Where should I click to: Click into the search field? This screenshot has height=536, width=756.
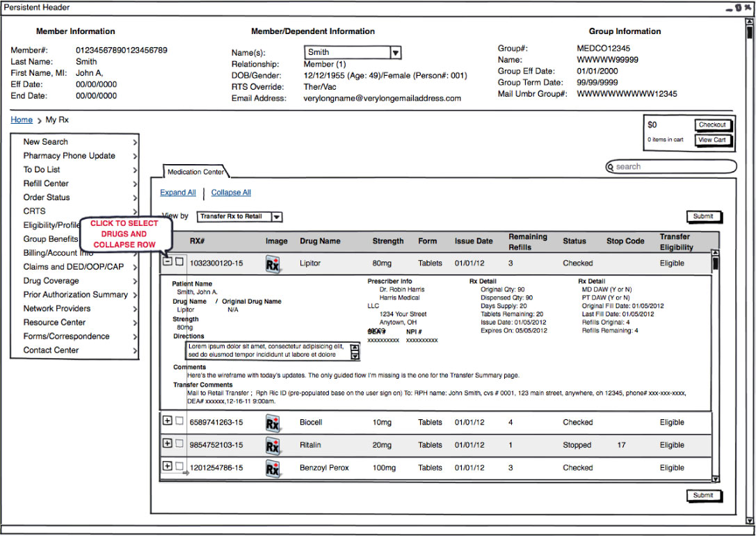point(671,167)
